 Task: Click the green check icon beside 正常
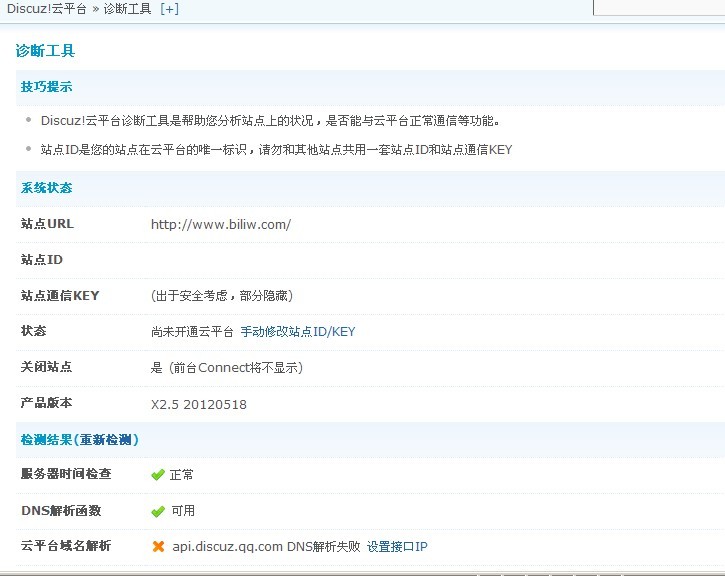pos(158,475)
